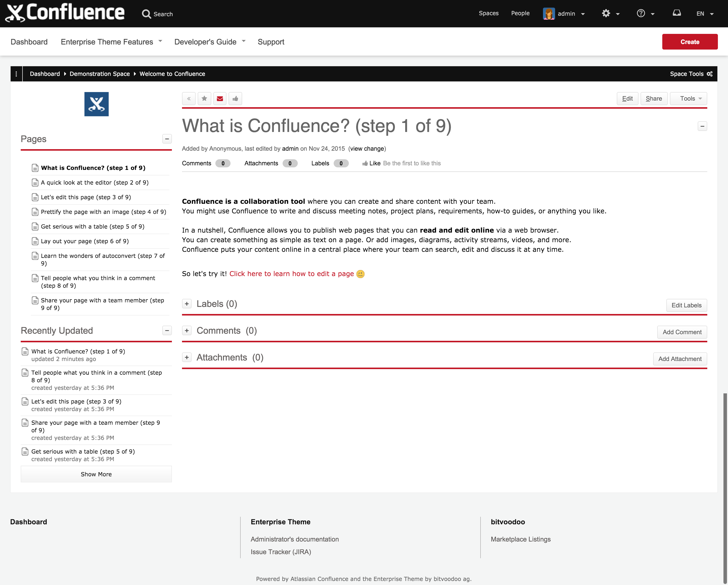Viewport: 728px width, 585px height.
Task: Collapse page content with minus button by title
Action: pyautogui.click(x=702, y=126)
